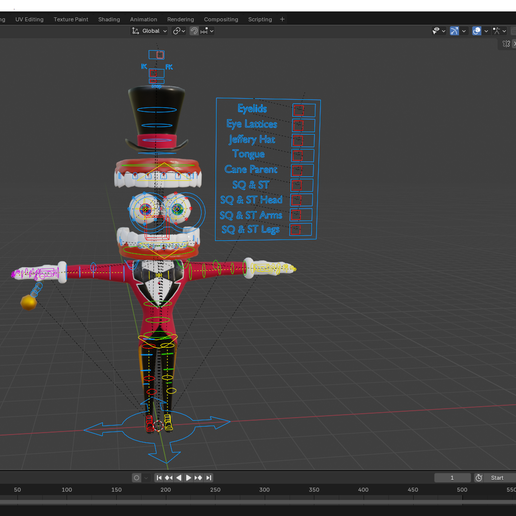Open the auto keying dropdown arrow
This screenshot has width=516, height=516.
point(146,478)
